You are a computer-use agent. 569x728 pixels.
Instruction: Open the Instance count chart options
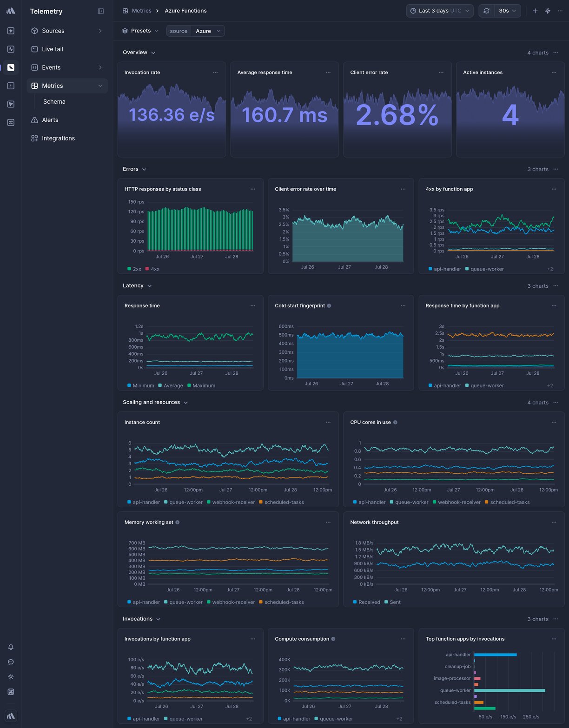tap(328, 423)
